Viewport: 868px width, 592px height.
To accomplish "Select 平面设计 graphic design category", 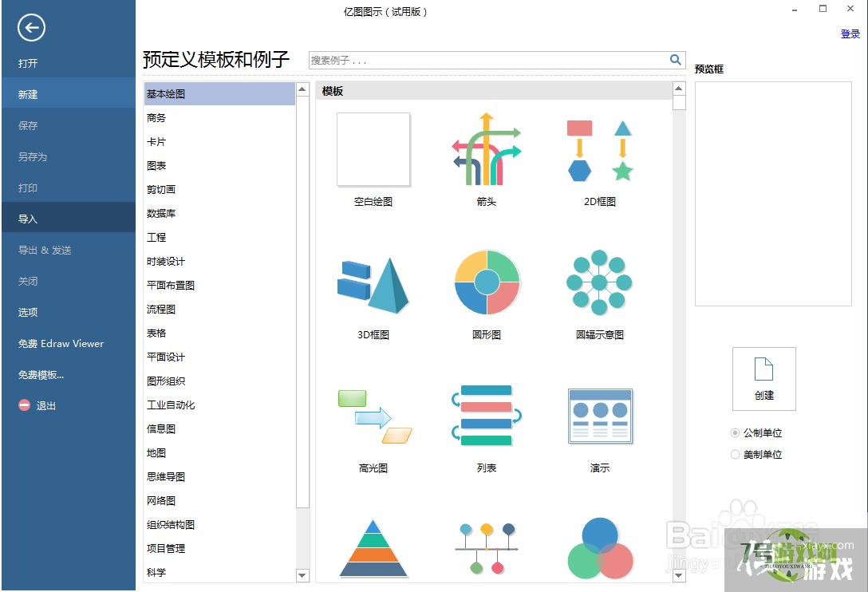I will tap(219, 357).
